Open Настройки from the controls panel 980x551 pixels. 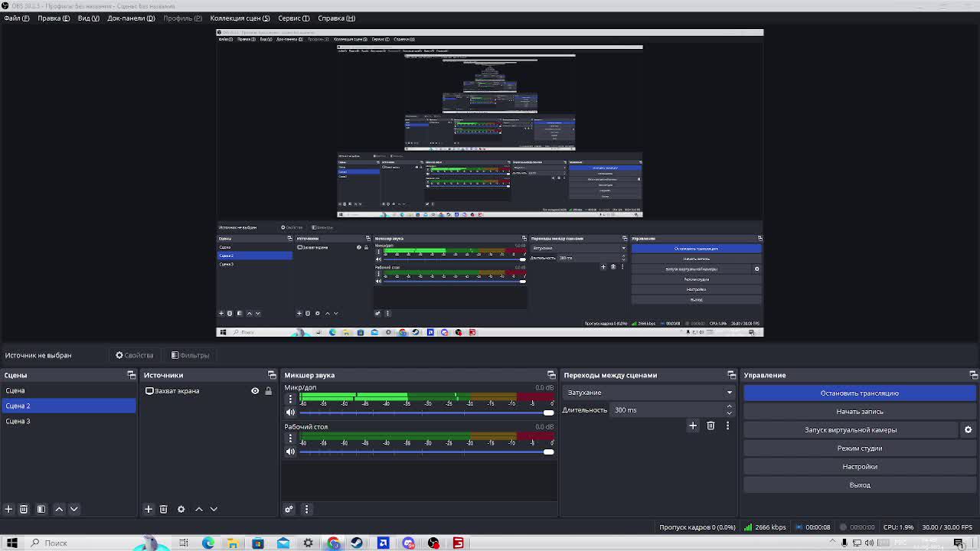coord(860,467)
